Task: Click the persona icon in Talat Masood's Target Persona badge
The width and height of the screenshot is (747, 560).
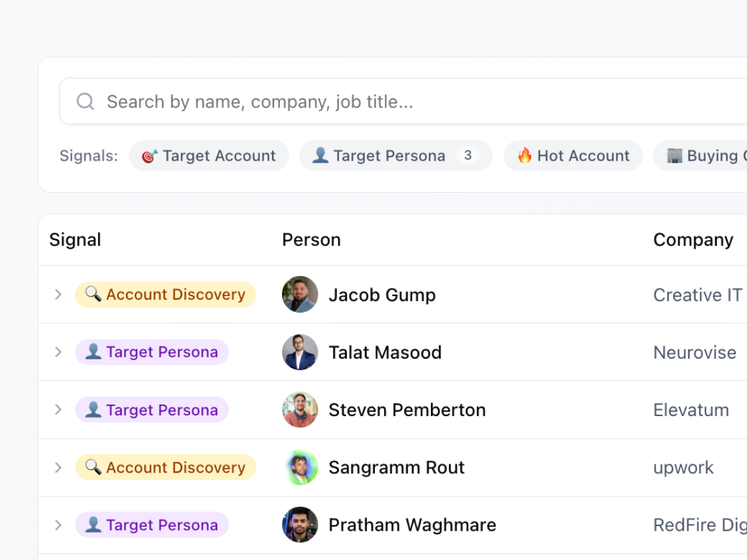Action: click(x=93, y=352)
